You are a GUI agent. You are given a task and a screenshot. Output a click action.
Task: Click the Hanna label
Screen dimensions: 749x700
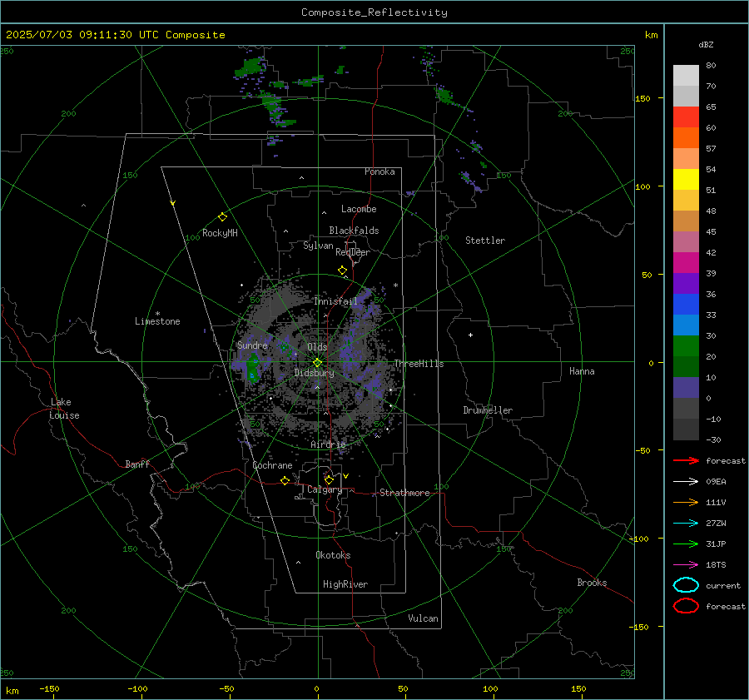(x=582, y=371)
